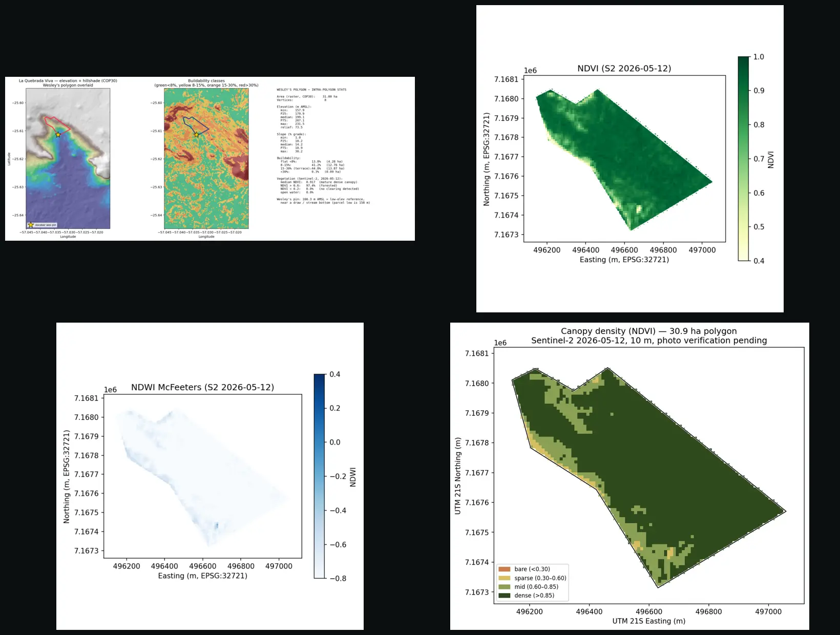Select the red polygon outline on elevation map
This screenshot has height=635, width=840.
[56, 125]
